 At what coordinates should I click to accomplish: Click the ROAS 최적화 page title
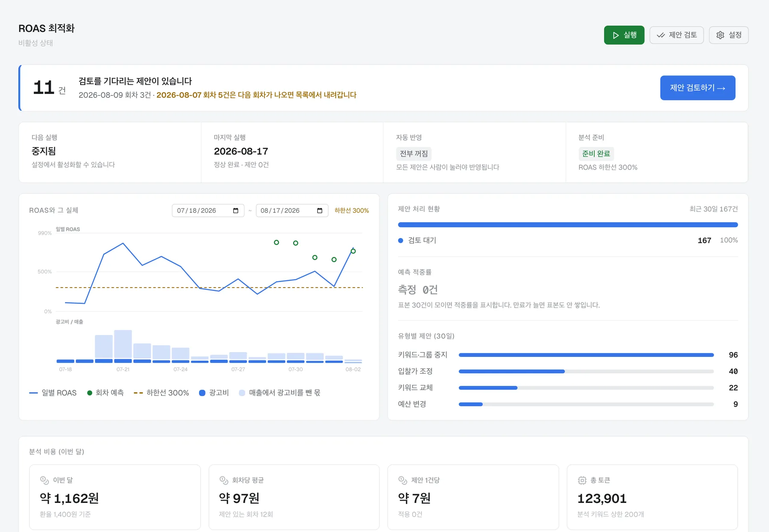(x=47, y=28)
